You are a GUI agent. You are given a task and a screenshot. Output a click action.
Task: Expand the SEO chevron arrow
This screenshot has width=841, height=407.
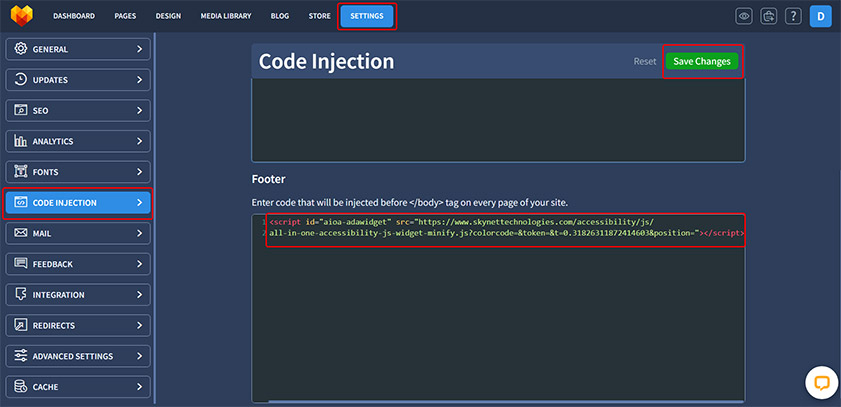pyautogui.click(x=139, y=110)
